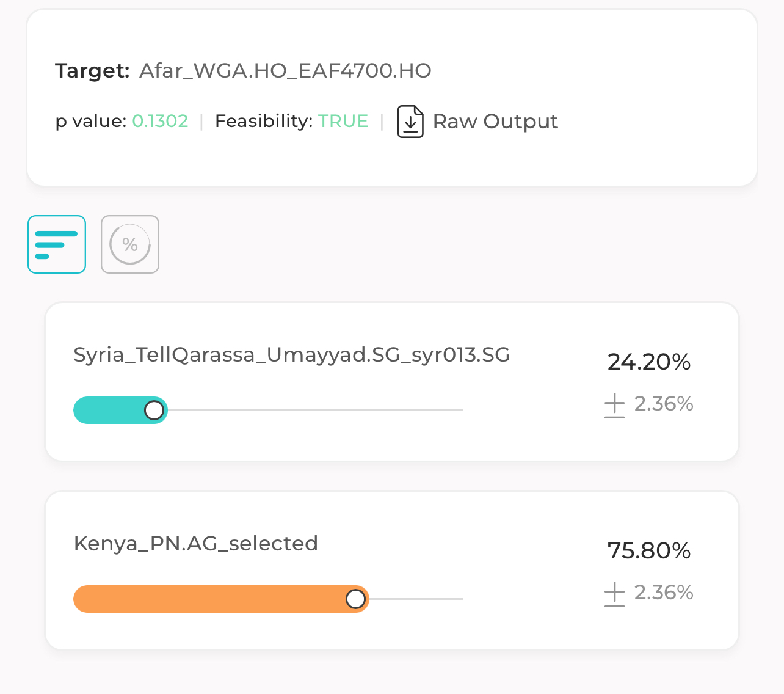Click the Raw Output download icon
The image size is (784, 694).
(x=410, y=122)
